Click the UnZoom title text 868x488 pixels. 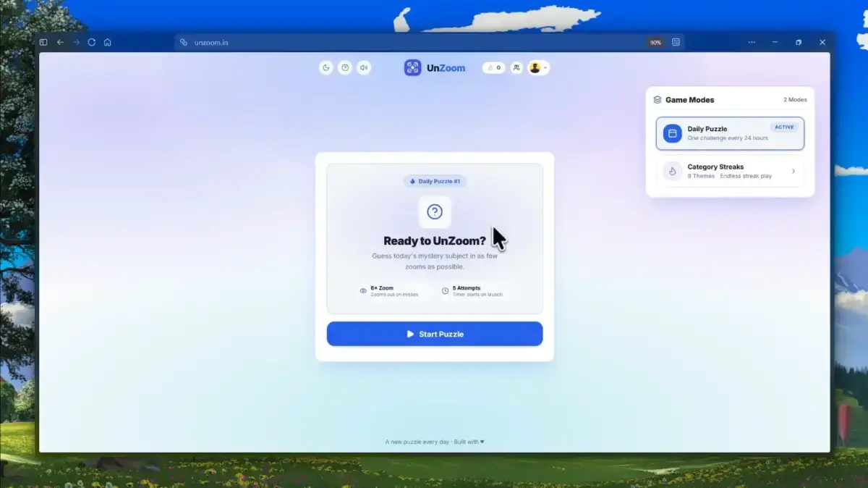(x=446, y=68)
